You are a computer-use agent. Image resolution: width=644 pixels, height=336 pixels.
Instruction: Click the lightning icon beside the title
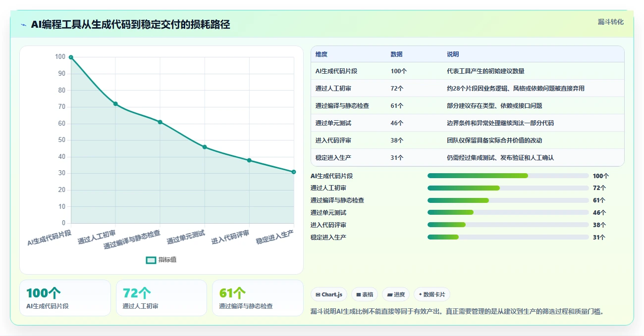click(23, 25)
